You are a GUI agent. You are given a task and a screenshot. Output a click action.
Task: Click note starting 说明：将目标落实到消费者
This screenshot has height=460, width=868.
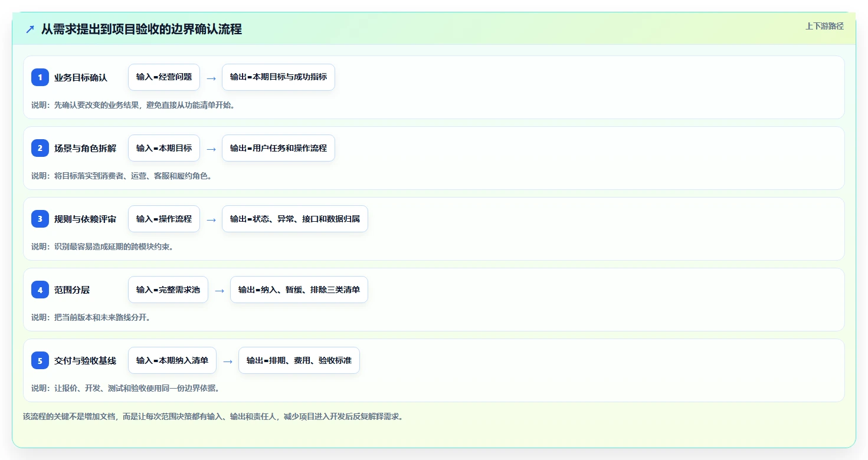(x=122, y=176)
